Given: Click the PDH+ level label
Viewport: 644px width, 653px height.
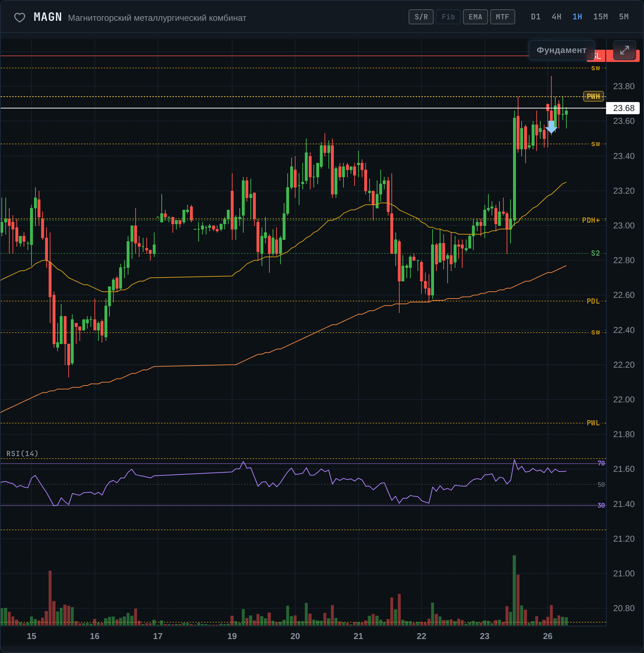Looking at the screenshot, I should 591,220.
